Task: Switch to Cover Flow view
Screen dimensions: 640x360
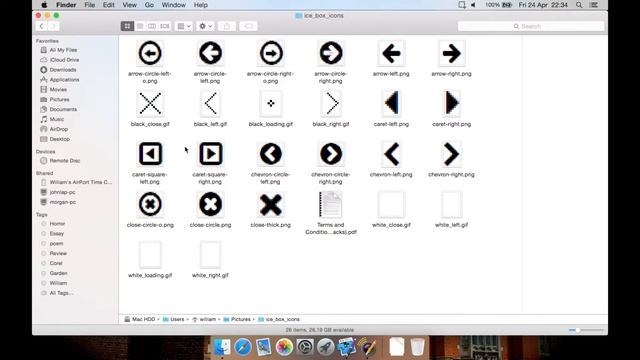Action: coord(164,26)
